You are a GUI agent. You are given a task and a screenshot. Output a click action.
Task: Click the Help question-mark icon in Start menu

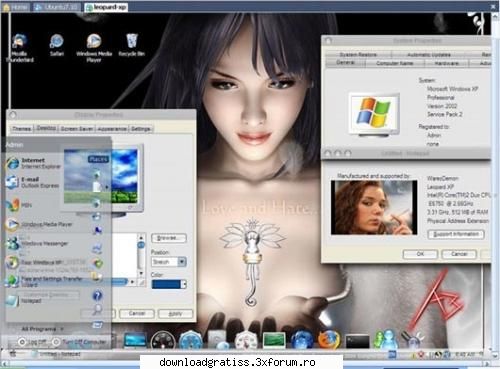pos(97,295)
